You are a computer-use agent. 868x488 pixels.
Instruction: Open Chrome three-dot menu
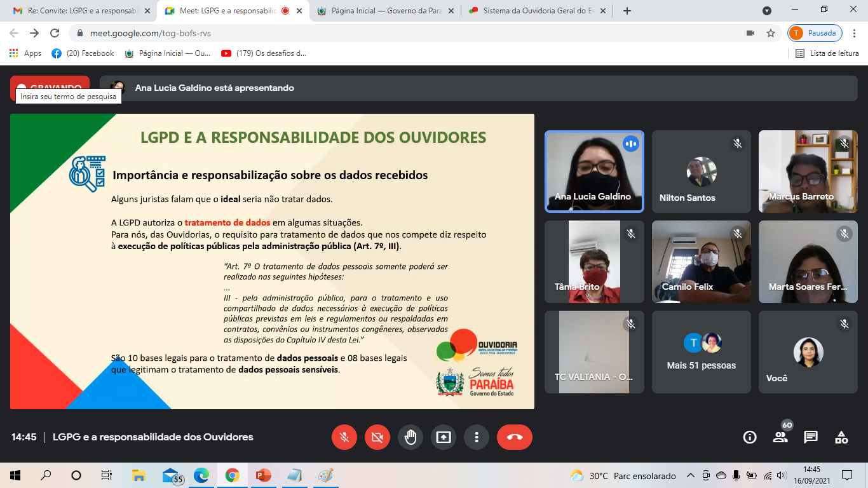[x=855, y=33]
